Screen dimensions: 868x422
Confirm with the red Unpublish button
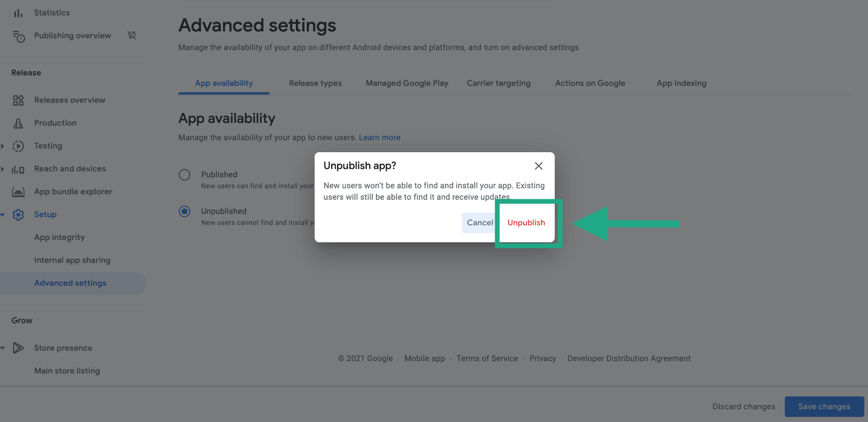pyautogui.click(x=526, y=223)
